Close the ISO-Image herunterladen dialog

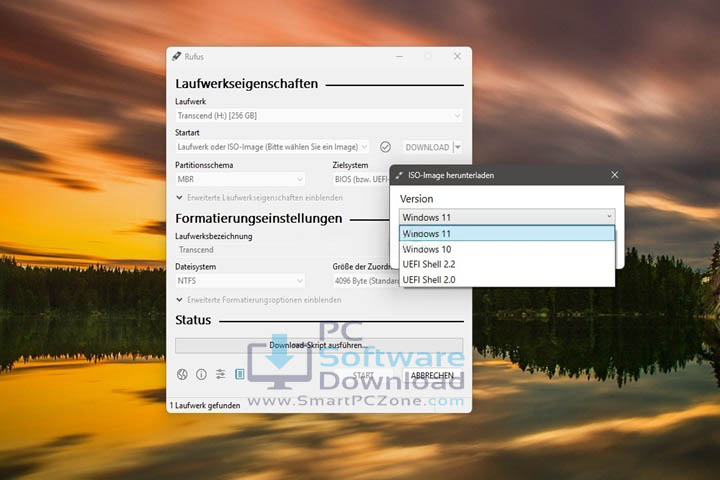click(614, 175)
